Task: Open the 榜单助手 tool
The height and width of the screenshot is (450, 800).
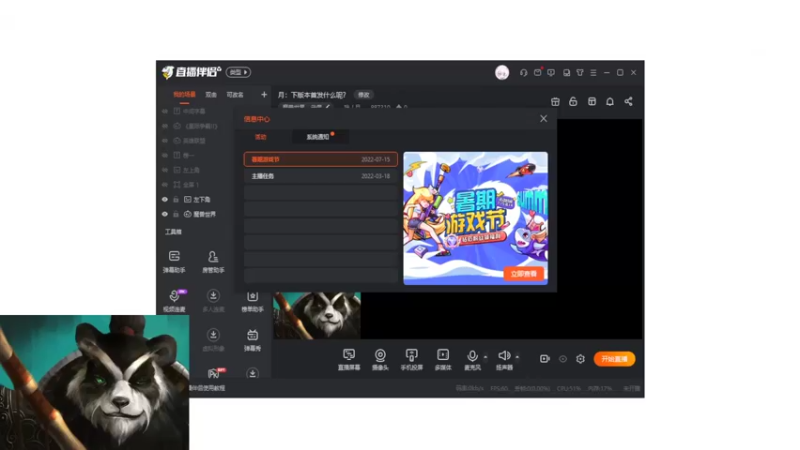Action: [x=252, y=302]
